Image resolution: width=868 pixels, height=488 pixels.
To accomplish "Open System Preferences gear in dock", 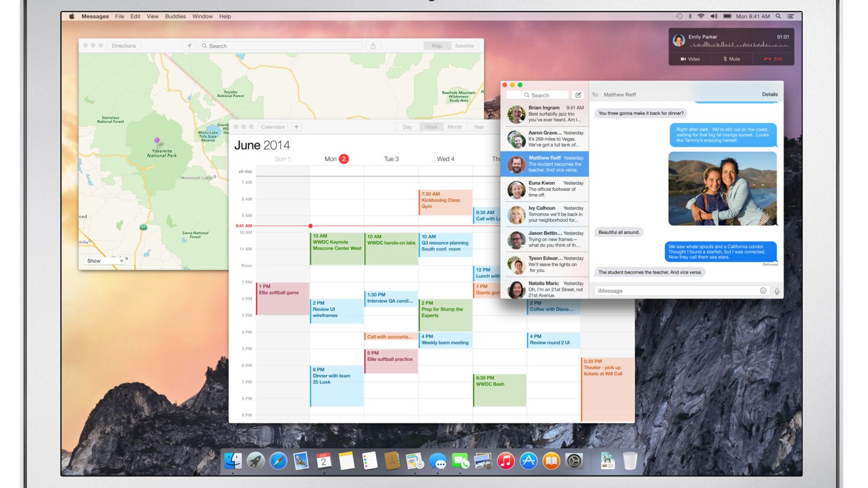I will pyautogui.click(x=574, y=461).
